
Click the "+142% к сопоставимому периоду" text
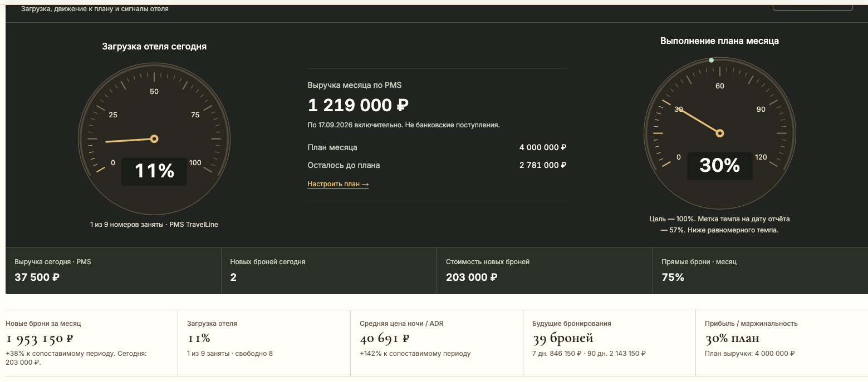[415, 354]
